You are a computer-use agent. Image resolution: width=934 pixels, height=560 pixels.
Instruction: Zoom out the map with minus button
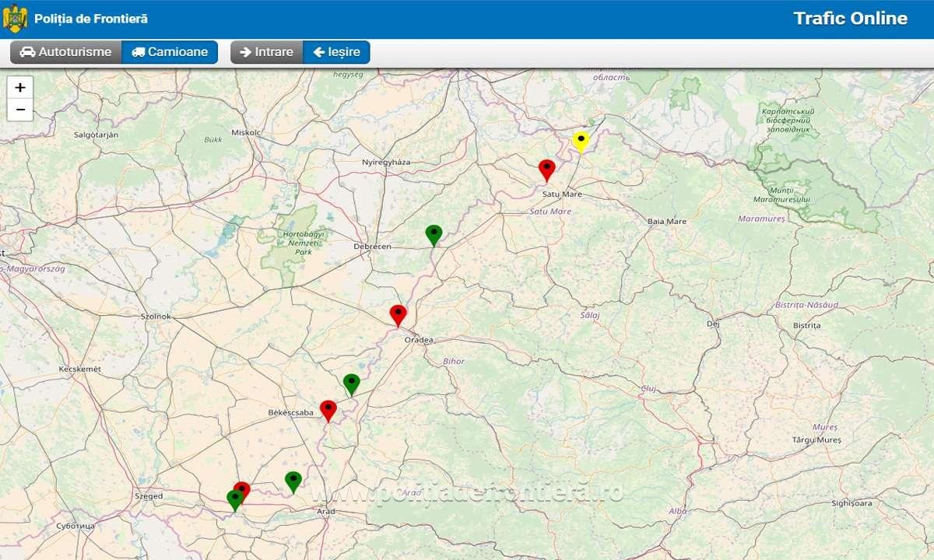click(x=20, y=110)
